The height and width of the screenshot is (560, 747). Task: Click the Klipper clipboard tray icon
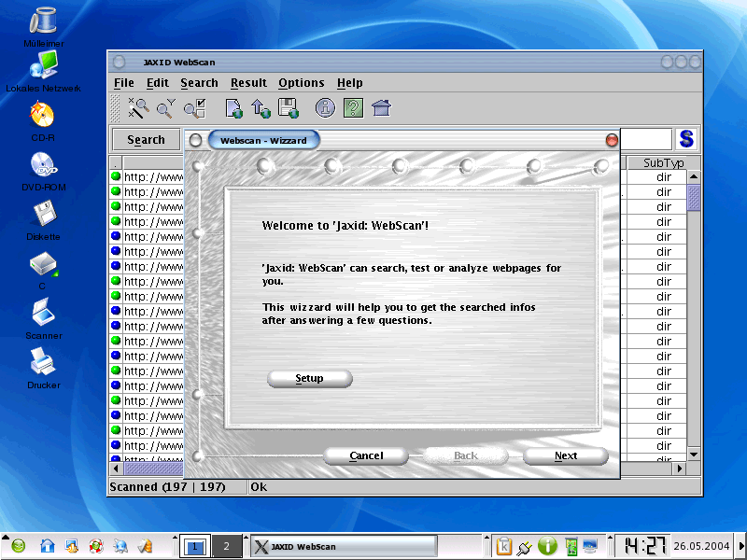(x=504, y=546)
